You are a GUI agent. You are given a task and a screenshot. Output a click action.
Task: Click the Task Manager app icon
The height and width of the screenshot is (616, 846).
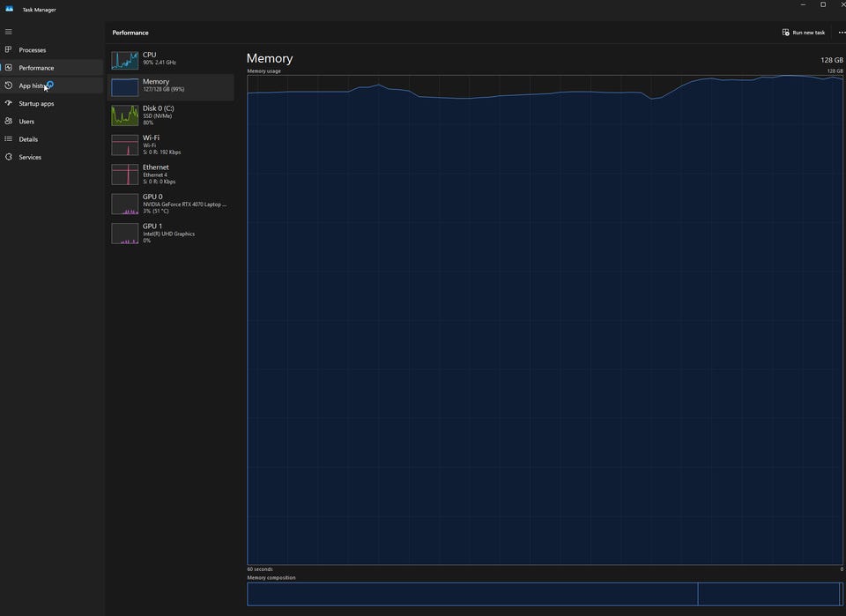pyautogui.click(x=9, y=9)
